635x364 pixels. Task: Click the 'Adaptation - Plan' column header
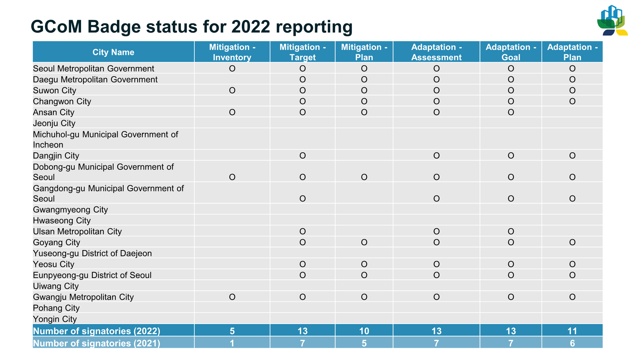pyautogui.click(x=572, y=52)
